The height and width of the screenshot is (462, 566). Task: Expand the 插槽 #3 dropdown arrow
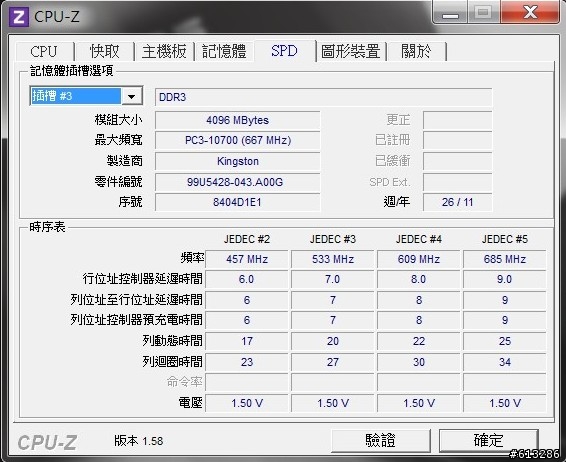(131, 96)
